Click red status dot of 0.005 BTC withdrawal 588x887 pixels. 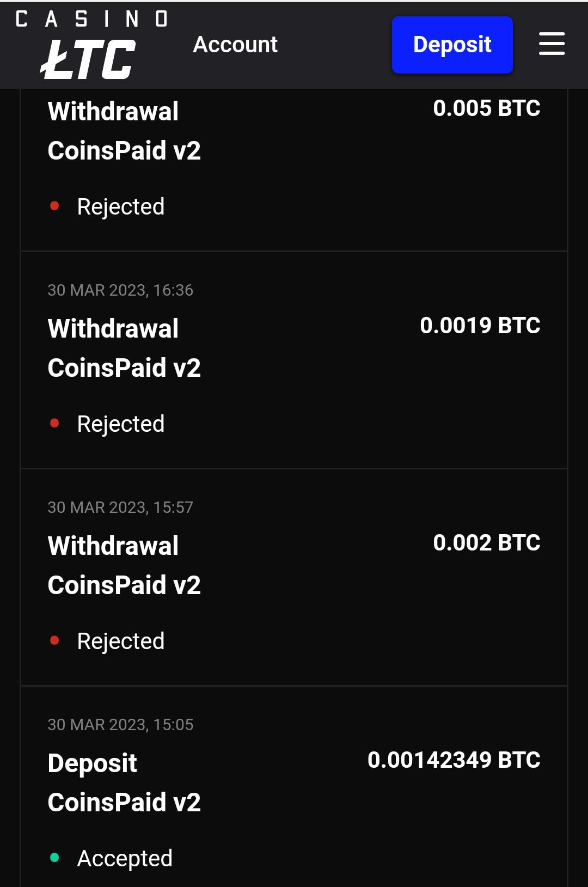54,206
